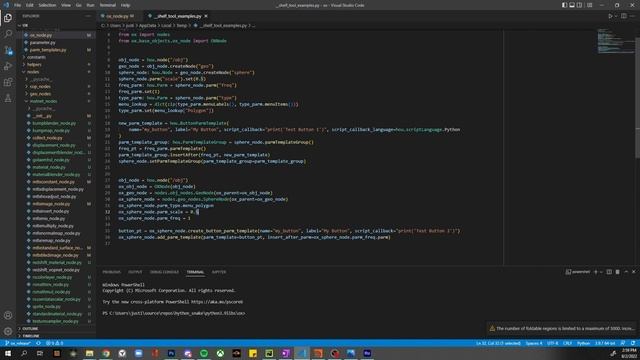
Task: Open the Testing flask view
Action: point(8,98)
